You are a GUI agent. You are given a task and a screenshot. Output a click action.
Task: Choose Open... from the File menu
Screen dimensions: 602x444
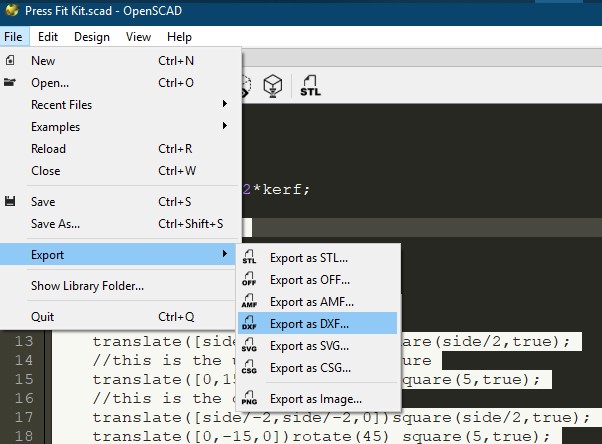(x=121, y=83)
